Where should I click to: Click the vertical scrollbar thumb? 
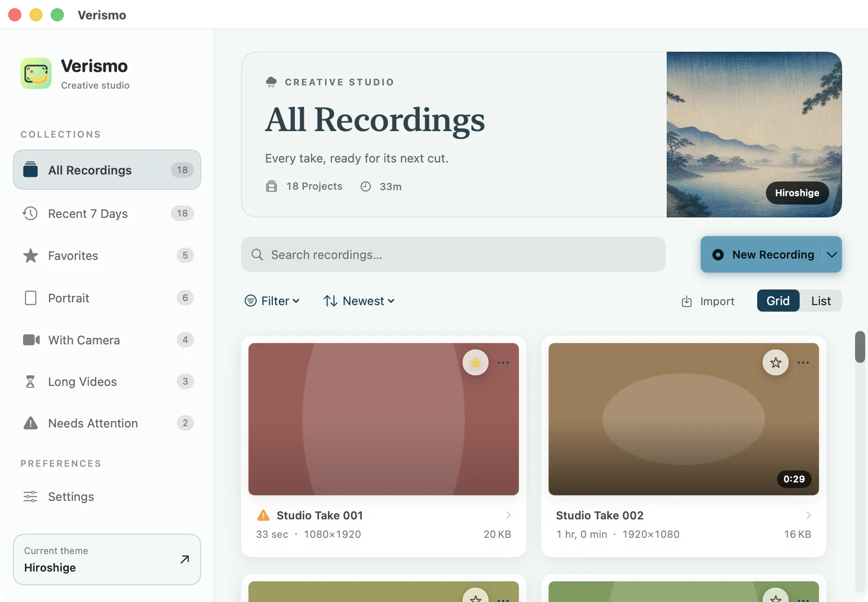coord(860,347)
